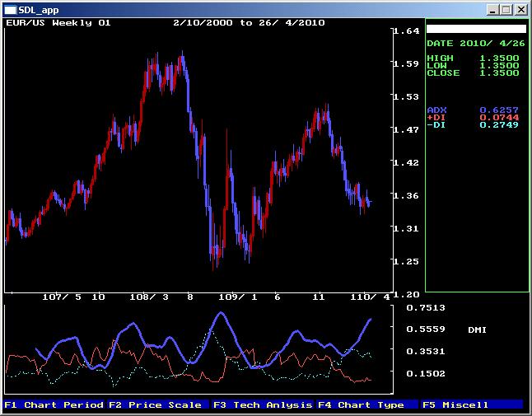Open the F5 Miscell menu
532x416 pixels.
[x=472, y=404]
